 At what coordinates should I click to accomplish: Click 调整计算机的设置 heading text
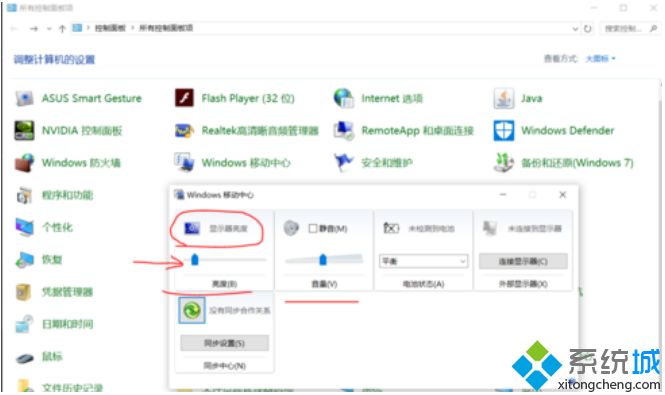(54, 59)
